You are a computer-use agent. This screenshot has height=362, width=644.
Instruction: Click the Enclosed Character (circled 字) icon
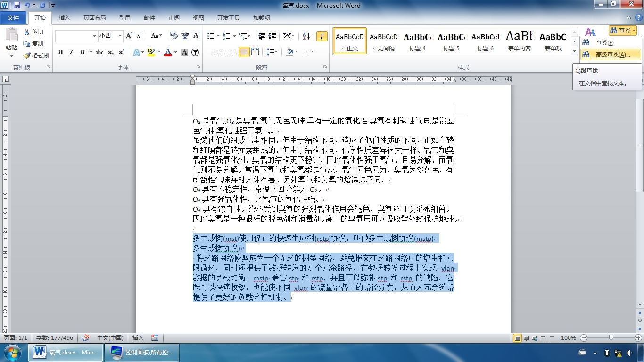pos(195,52)
